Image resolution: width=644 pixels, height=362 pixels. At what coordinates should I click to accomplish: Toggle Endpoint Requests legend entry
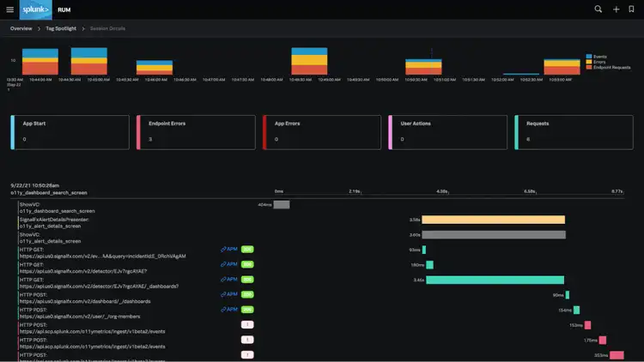click(608, 66)
